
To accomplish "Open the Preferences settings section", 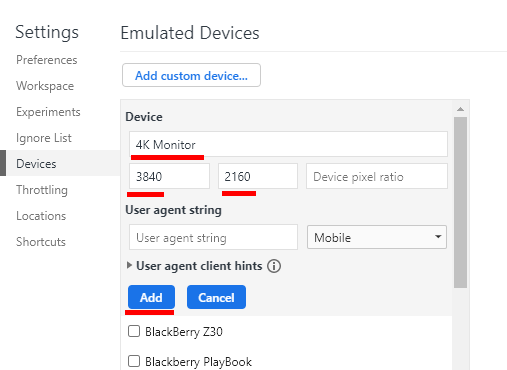I will (x=47, y=60).
